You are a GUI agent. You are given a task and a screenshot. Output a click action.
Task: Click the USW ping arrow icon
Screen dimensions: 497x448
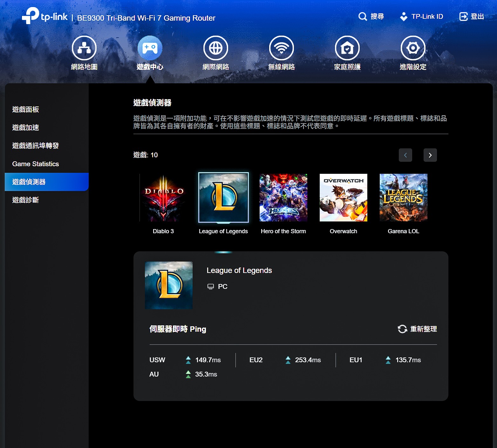[188, 360]
